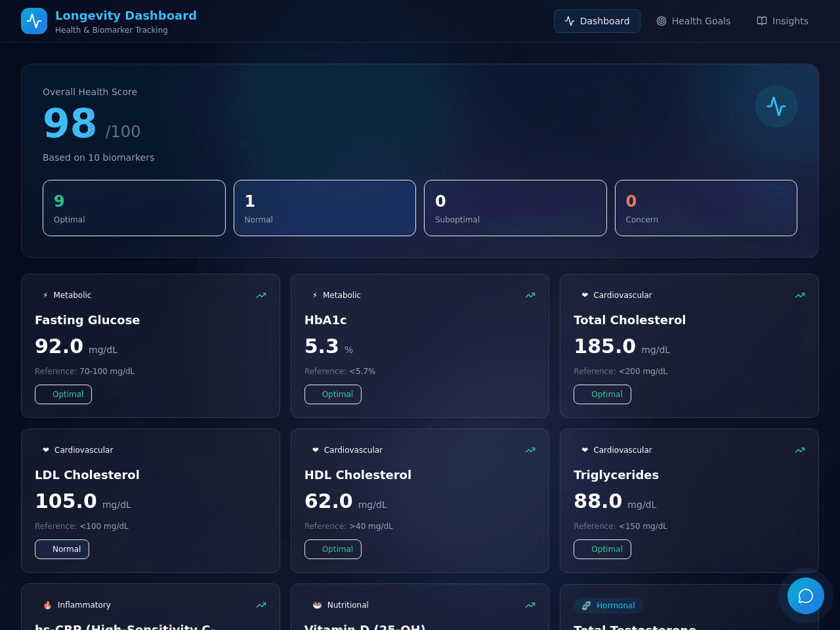
Task: Click the book icon beside Insights
Action: tap(762, 21)
